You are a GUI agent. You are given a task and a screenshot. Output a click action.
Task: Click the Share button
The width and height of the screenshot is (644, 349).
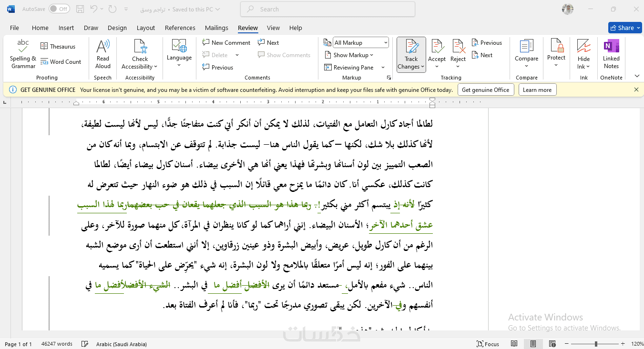tap(625, 28)
